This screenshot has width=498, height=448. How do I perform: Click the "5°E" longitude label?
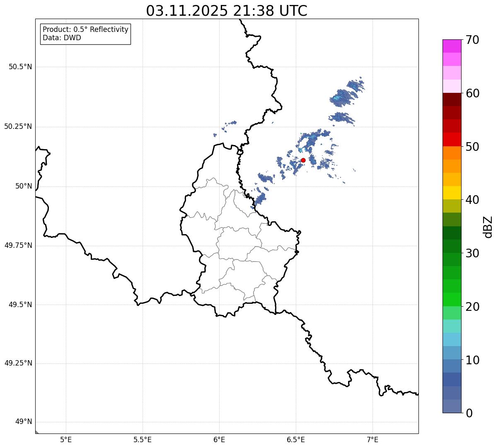pos(66,440)
